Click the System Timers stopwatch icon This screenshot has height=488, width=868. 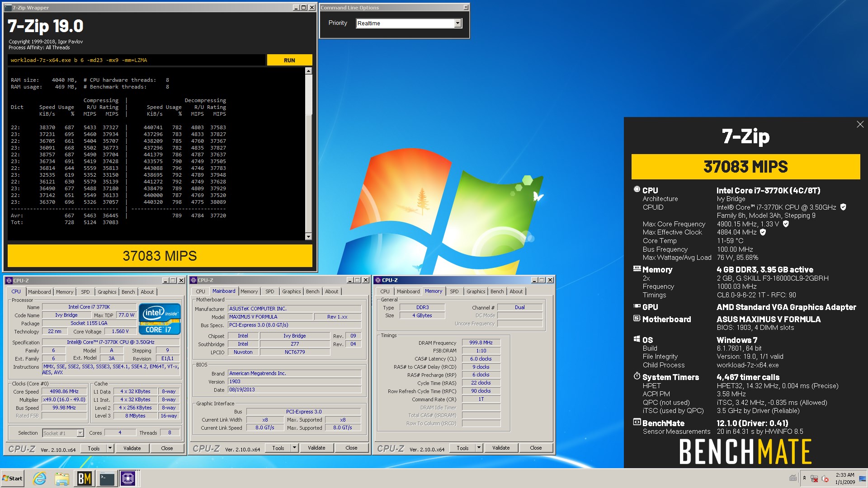pos(637,376)
